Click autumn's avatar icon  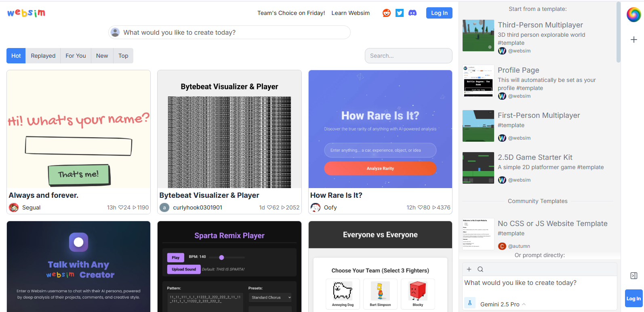pyautogui.click(x=502, y=246)
